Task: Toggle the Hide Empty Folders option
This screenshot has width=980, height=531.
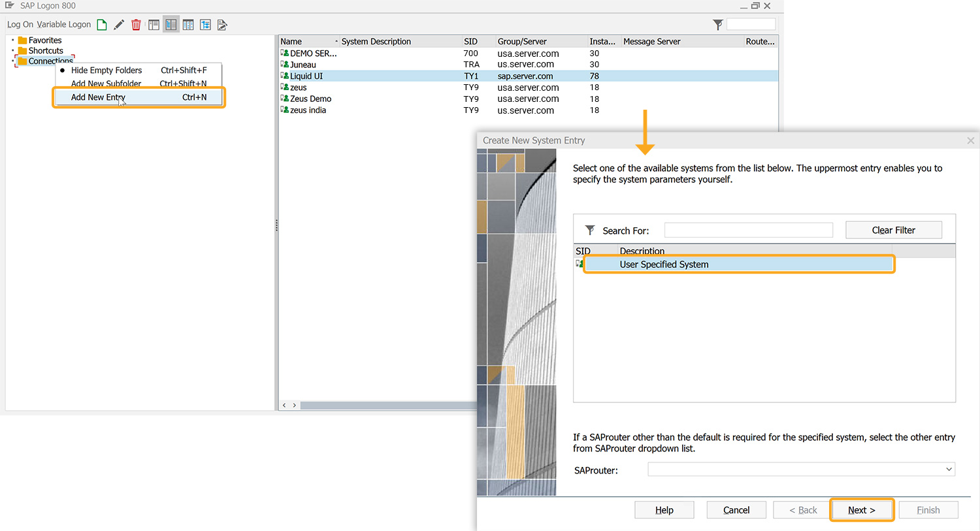Action: pyautogui.click(x=139, y=71)
